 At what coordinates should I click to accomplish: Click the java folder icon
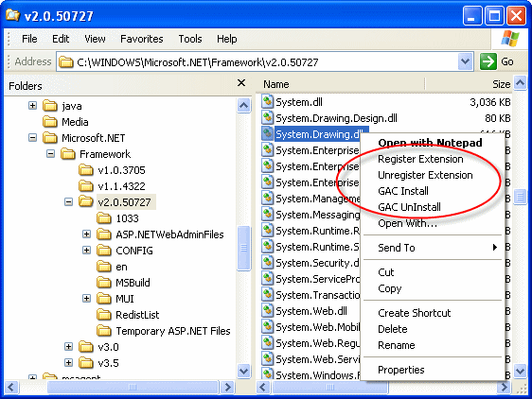click(50, 106)
